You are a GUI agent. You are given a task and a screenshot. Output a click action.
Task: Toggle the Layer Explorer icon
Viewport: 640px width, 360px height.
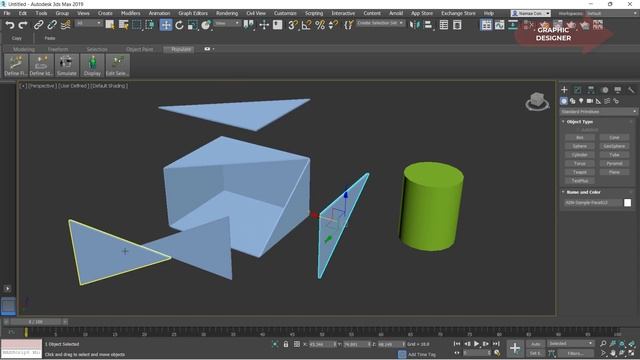(458, 25)
